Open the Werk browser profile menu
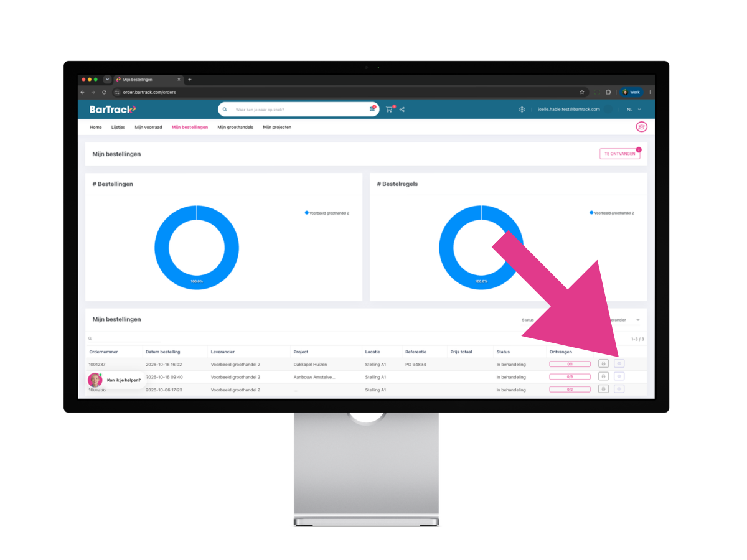 (632, 92)
